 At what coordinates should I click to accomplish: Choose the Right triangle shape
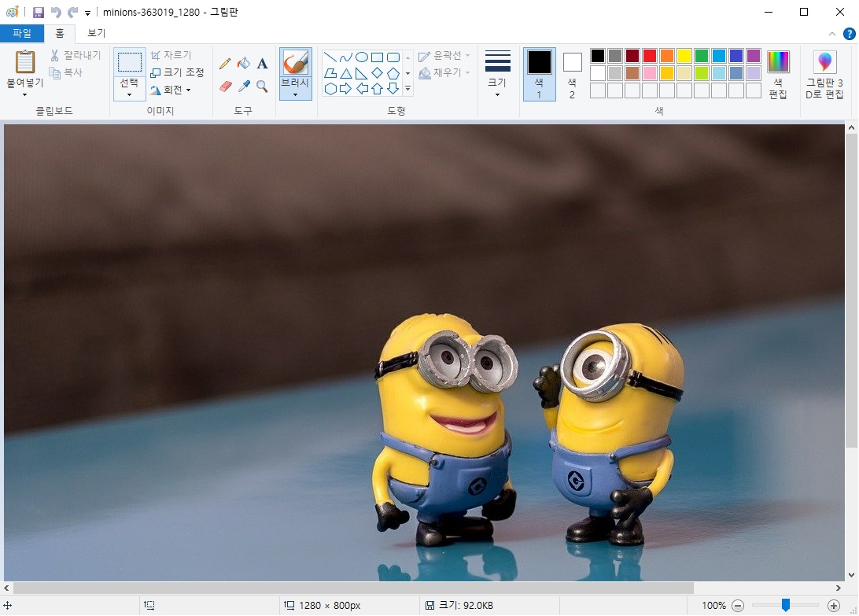[362, 73]
